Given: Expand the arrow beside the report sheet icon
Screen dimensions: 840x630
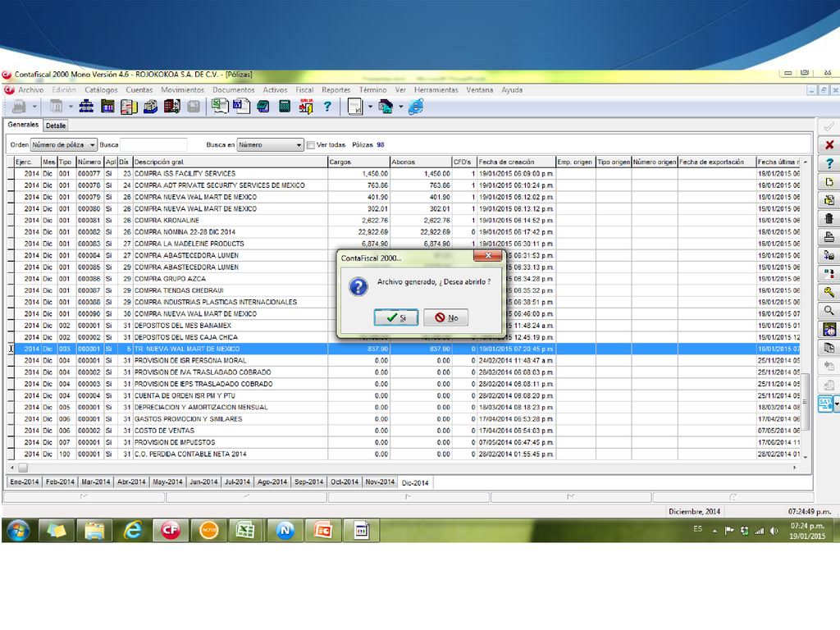Looking at the screenshot, I should point(370,107).
